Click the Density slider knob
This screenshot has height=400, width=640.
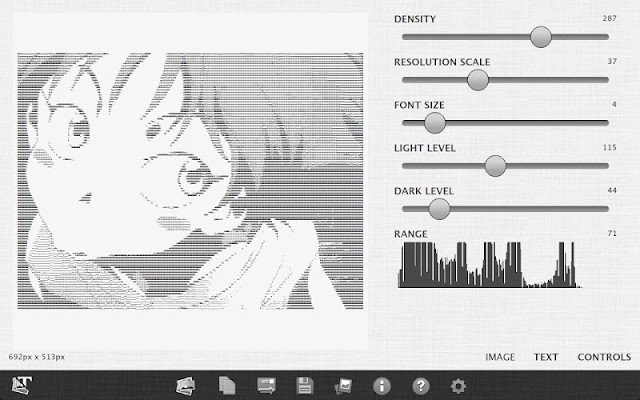click(x=541, y=37)
